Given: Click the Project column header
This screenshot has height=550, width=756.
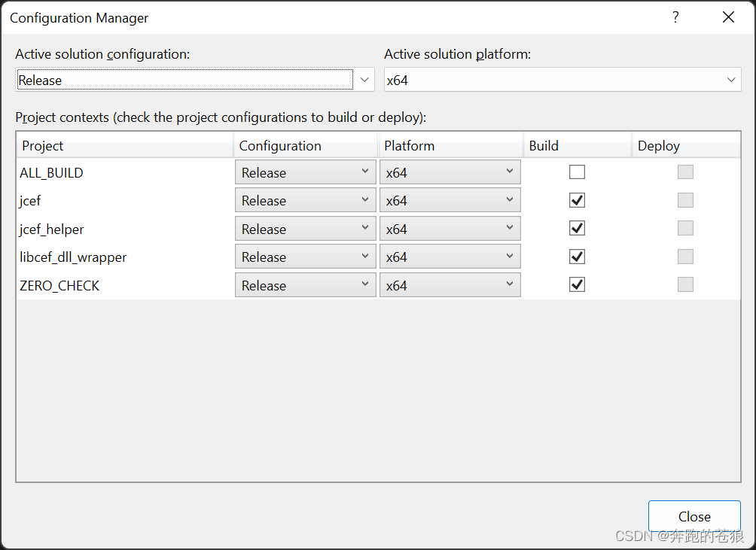Looking at the screenshot, I should [124, 146].
